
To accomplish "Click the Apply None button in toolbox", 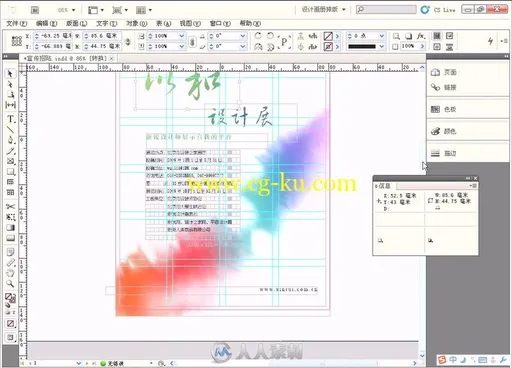I will pos(10,324).
